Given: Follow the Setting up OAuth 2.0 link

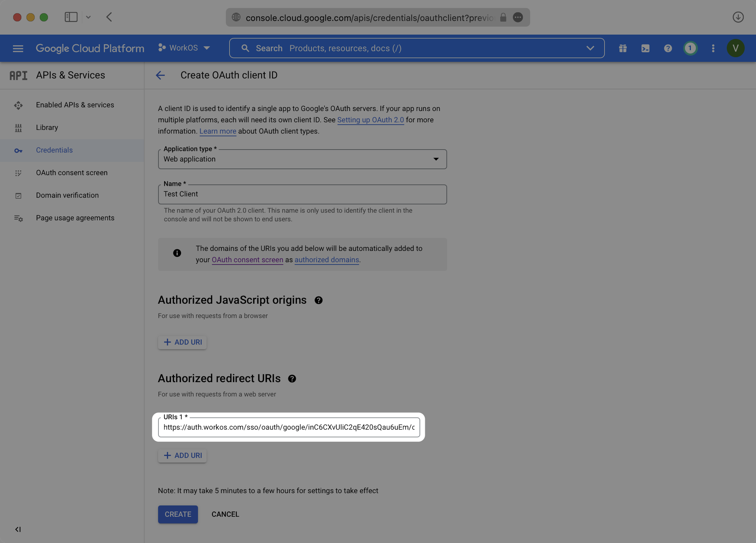Looking at the screenshot, I should point(370,120).
